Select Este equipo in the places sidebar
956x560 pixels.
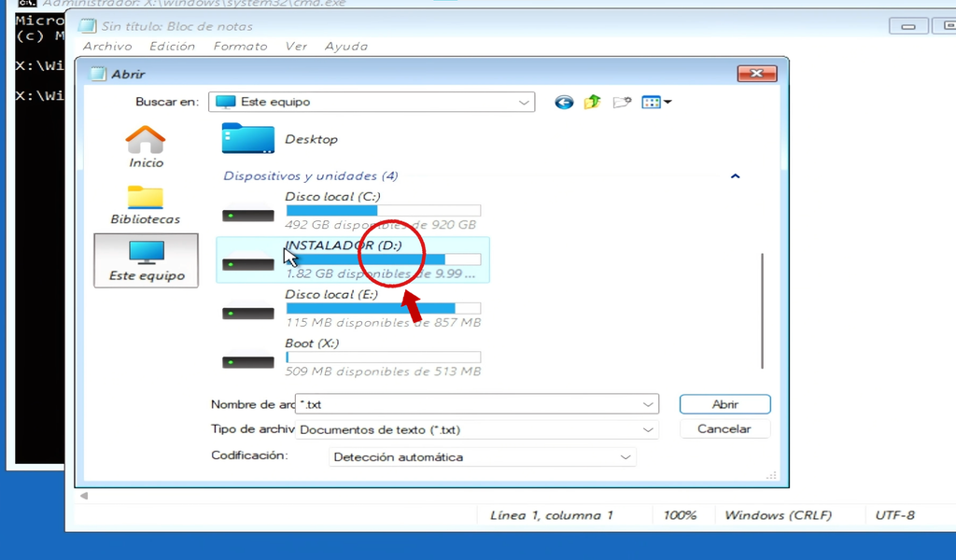click(147, 260)
